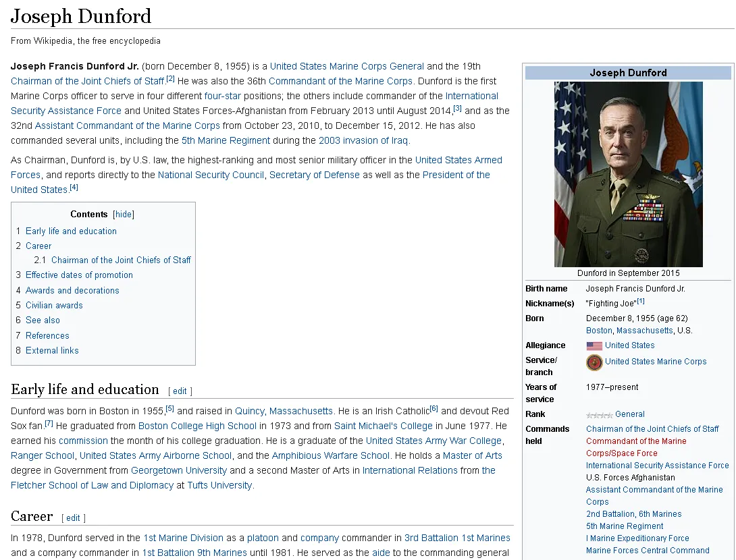Image resolution: width=736 pixels, height=560 pixels.
Task: Go to External links section
Action: tap(52, 351)
